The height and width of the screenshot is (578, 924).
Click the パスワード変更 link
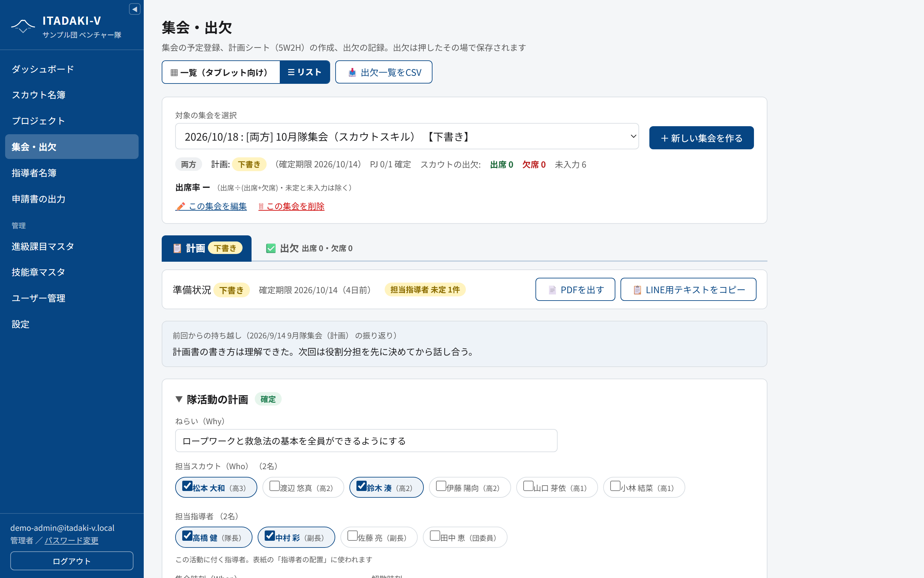point(72,540)
